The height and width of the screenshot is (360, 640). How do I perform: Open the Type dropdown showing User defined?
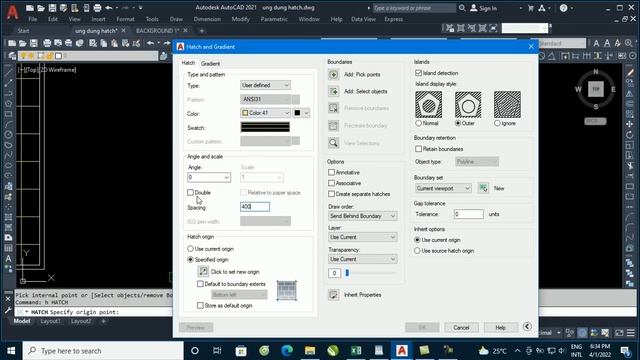tap(265, 85)
